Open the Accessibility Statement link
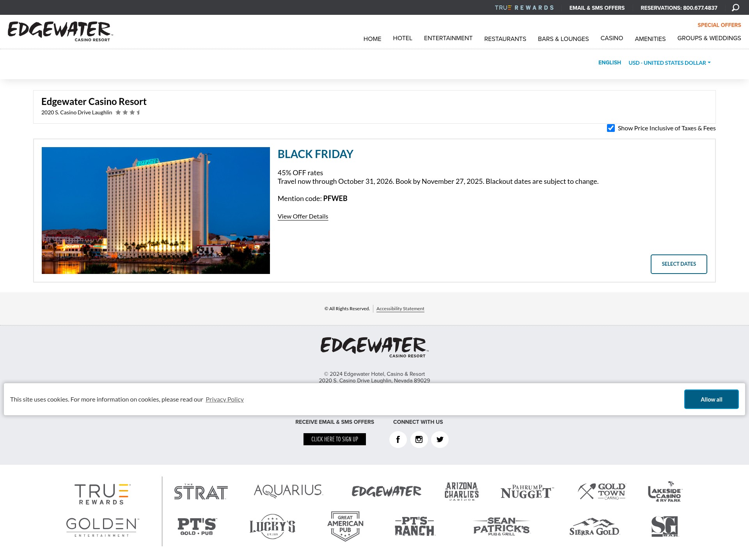 coord(400,309)
